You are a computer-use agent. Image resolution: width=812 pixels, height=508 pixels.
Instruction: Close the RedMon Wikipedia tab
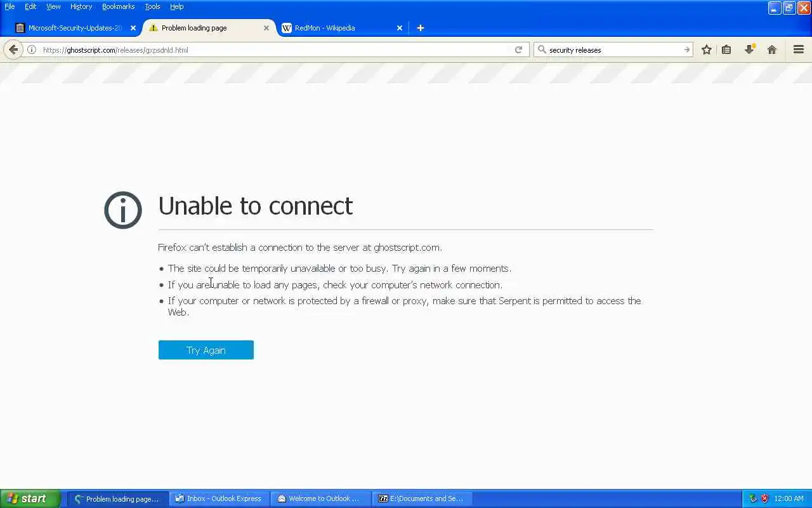[400, 28]
